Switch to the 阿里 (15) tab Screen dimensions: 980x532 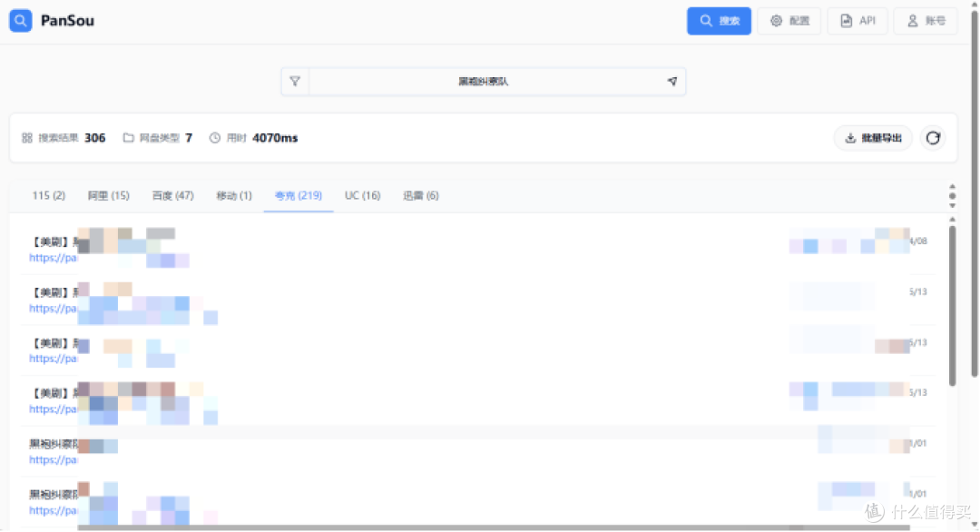coord(108,196)
